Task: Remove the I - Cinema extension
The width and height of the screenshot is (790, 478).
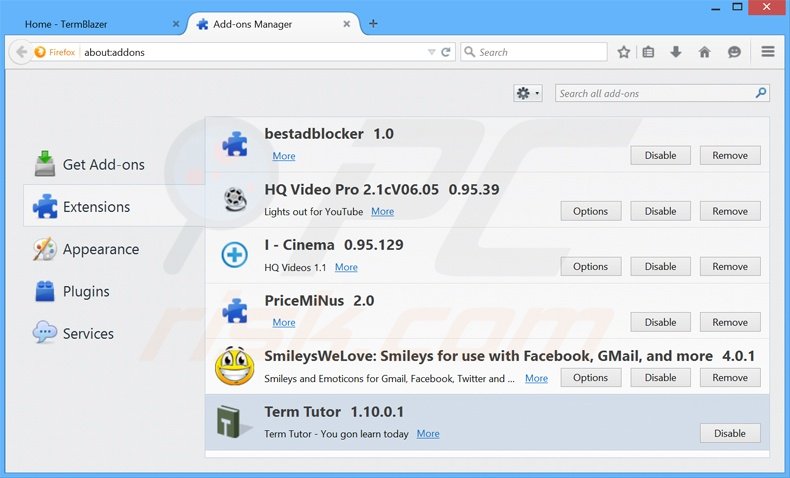Action: pos(730,266)
